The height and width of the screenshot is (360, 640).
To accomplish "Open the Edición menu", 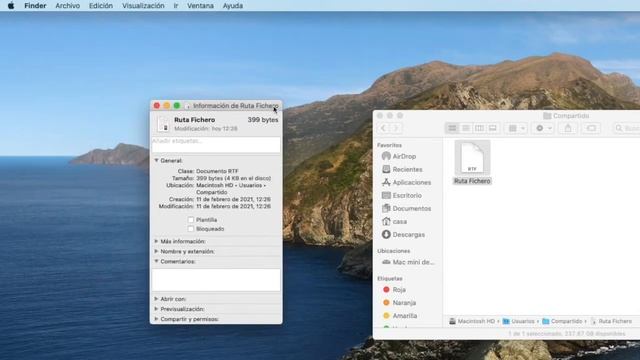I will (x=101, y=6).
